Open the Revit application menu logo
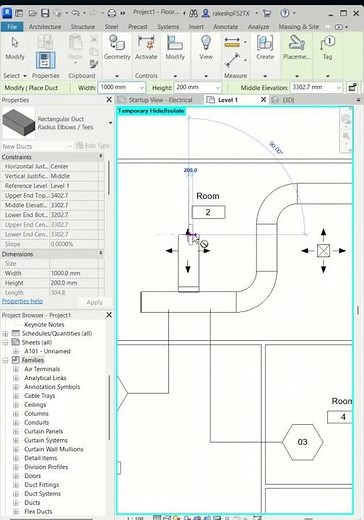364x520 pixels. pyautogui.click(x=7, y=13)
